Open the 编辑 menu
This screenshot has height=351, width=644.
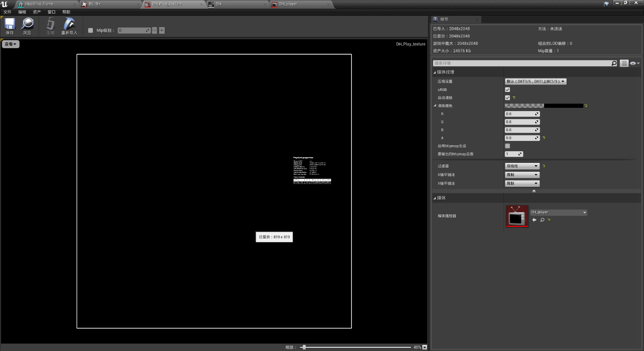click(22, 12)
